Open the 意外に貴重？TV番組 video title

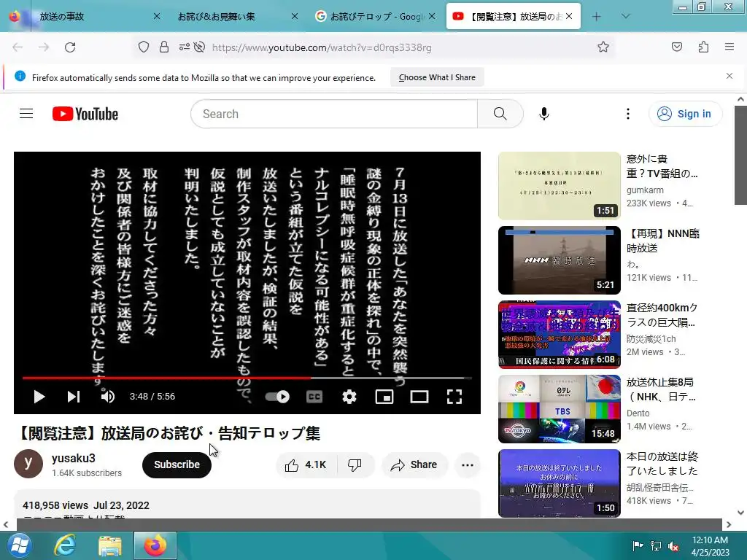662,166
